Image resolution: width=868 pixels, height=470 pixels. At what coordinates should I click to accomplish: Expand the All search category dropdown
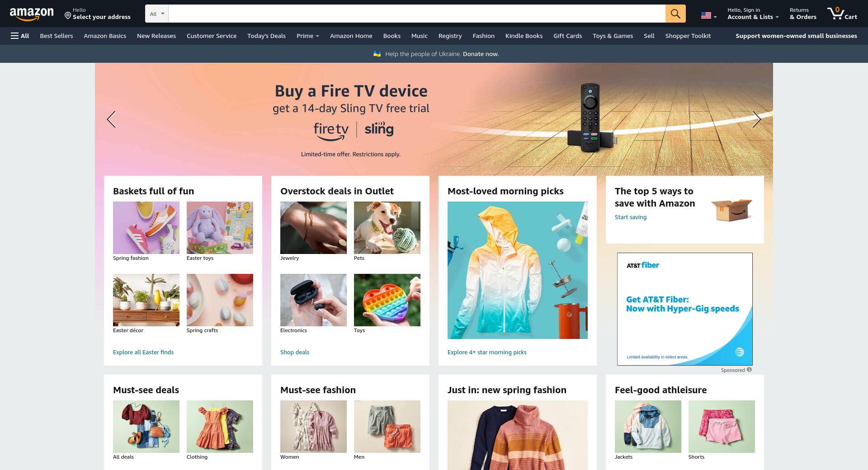click(157, 14)
